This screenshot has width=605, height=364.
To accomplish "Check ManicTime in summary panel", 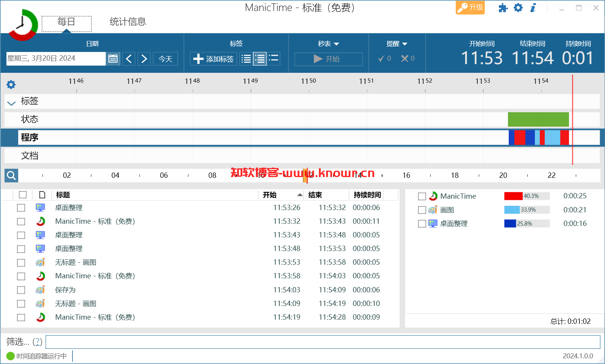I will (x=422, y=196).
